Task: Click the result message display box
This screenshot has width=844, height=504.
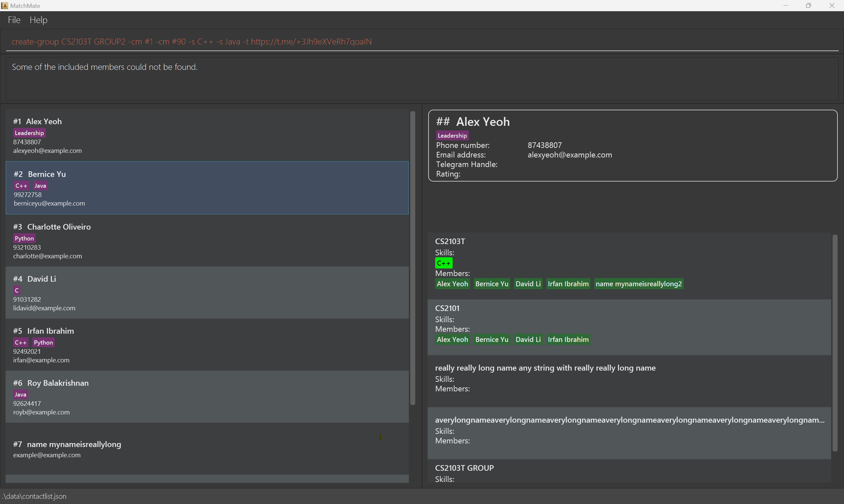Action: point(421,79)
